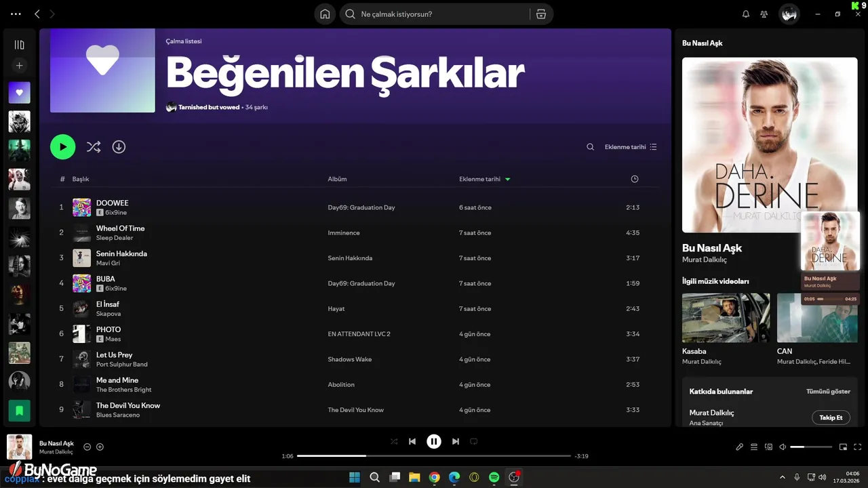The width and height of the screenshot is (868, 488).
Task: Open 6ix9ine artist link under DOOWEE
Action: point(116,212)
